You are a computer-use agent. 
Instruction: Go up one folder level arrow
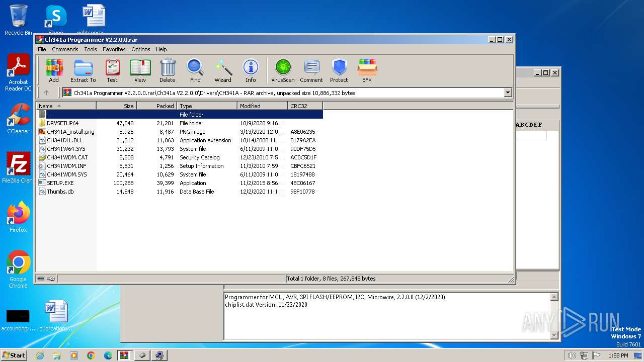point(46,93)
